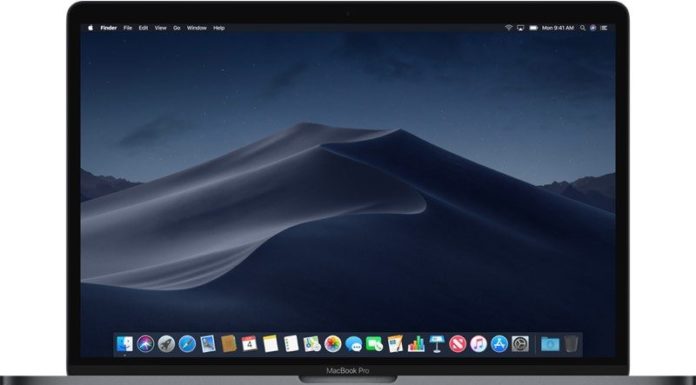Open Wi-Fi status menu
This screenshot has width=696, height=385.
[508, 28]
